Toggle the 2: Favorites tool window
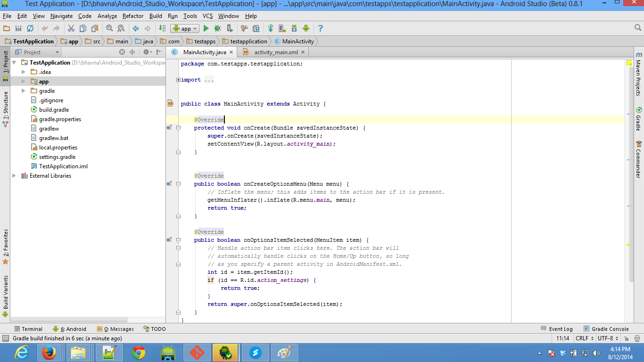The width and height of the screenshot is (644, 362). pos(5,247)
